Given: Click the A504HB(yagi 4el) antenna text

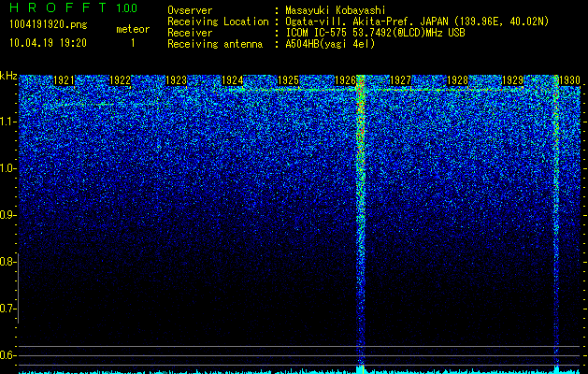Looking at the screenshot, I should pyautogui.click(x=330, y=44).
